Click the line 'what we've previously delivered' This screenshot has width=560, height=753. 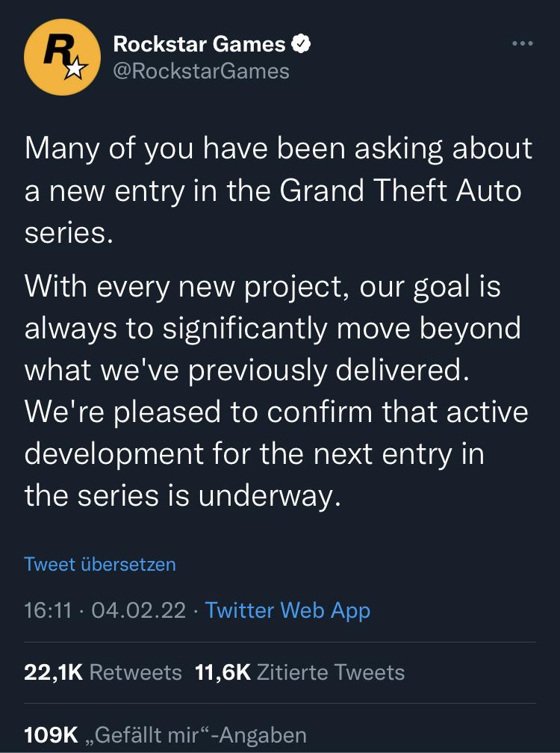point(247,370)
